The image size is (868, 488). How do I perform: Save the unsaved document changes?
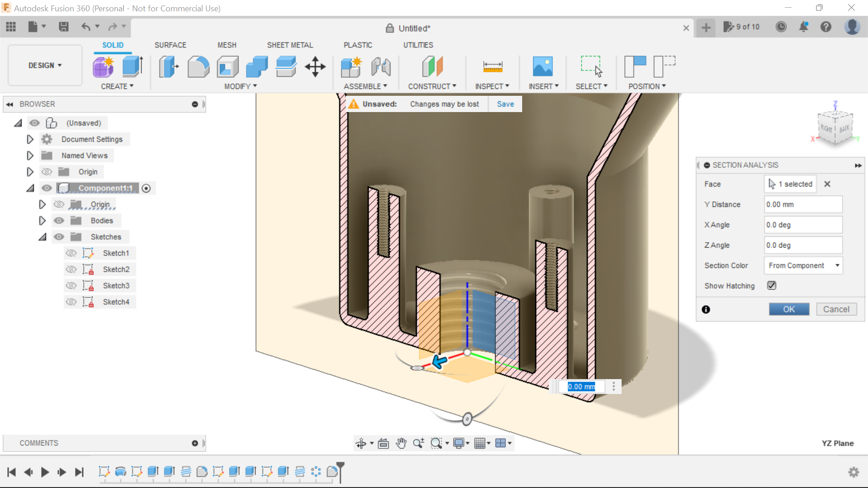click(x=505, y=104)
